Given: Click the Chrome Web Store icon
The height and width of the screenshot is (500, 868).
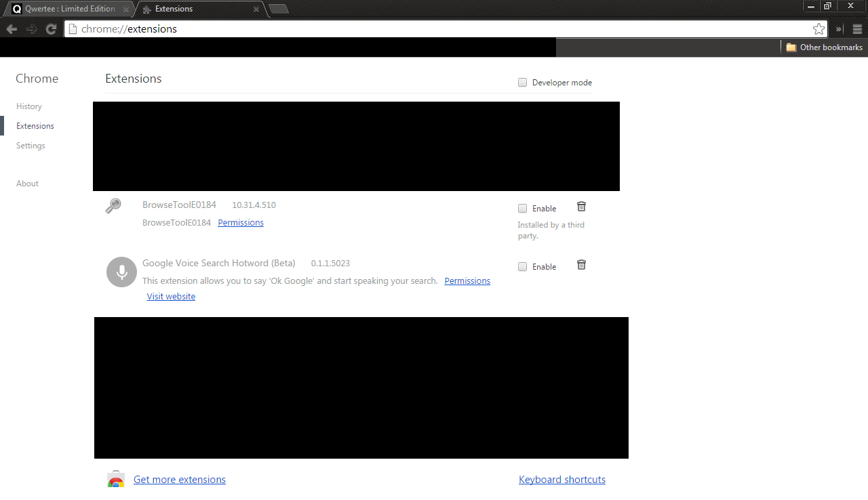Looking at the screenshot, I should (116, 479).
